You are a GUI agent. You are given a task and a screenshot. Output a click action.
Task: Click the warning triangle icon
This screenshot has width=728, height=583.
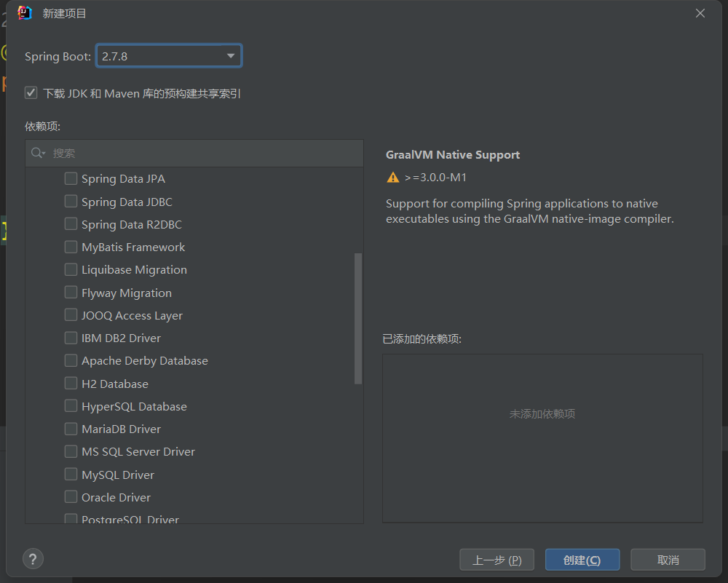393,178
